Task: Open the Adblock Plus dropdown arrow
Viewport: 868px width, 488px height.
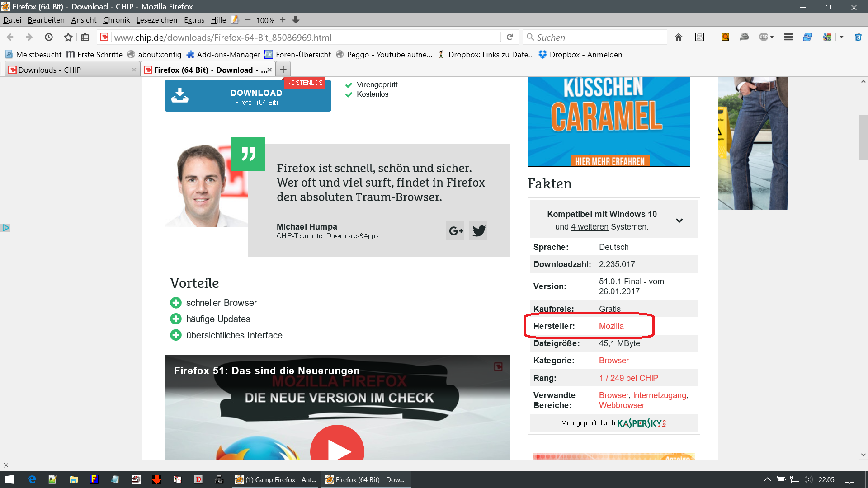Action: coord(772,38)
